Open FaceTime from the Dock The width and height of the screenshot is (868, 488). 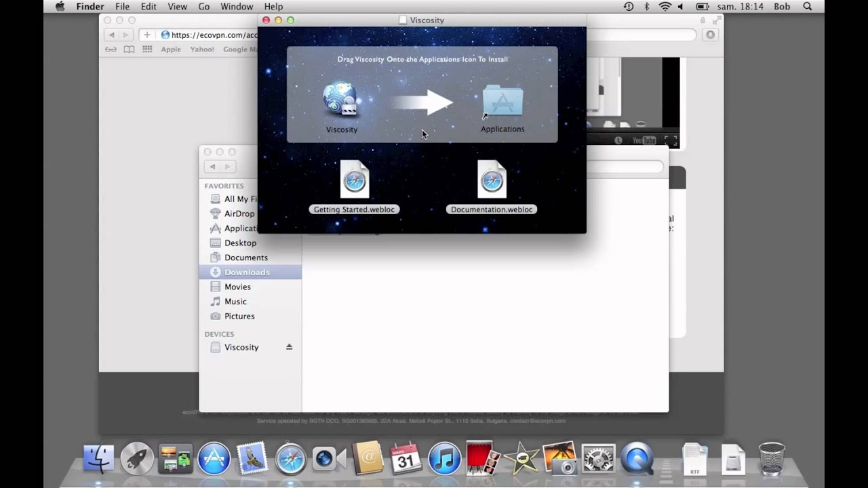pos(329,459)
